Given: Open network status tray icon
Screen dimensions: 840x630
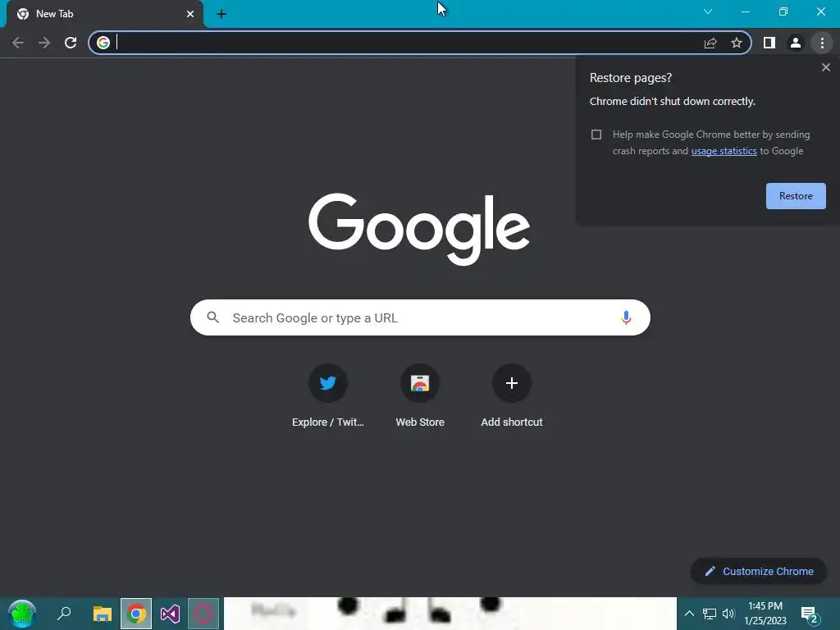Looking at the screenshot, I should 710,614.
